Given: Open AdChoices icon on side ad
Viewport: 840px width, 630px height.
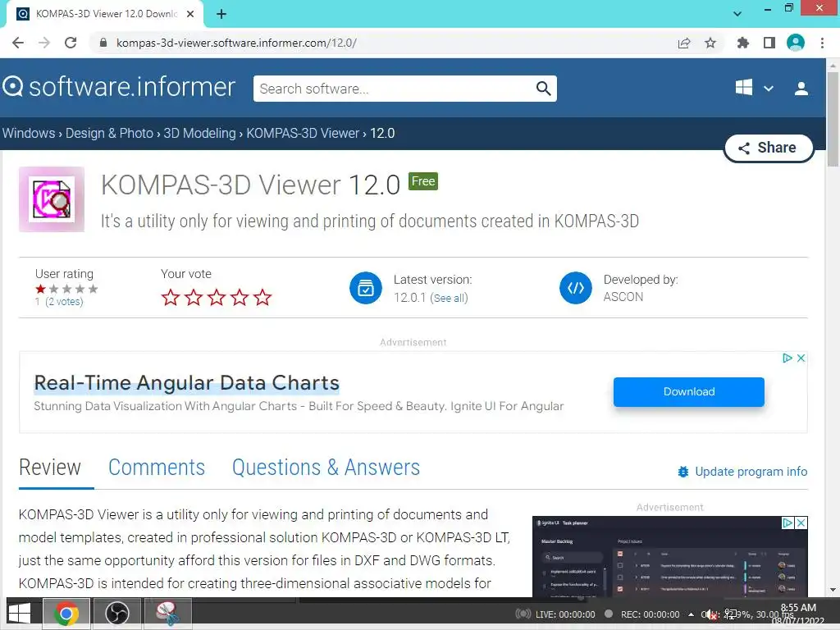Looking at the screenshot, I should (788, 523).
